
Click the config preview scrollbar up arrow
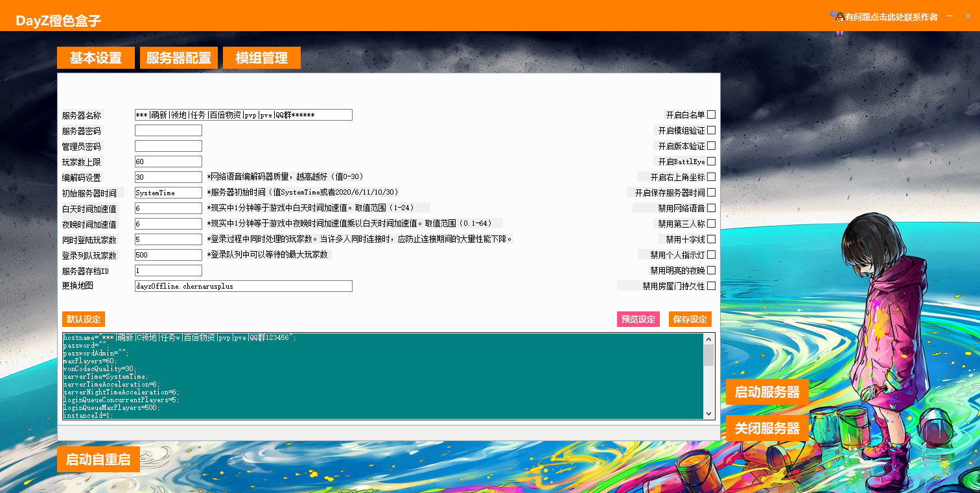[709, 339]
